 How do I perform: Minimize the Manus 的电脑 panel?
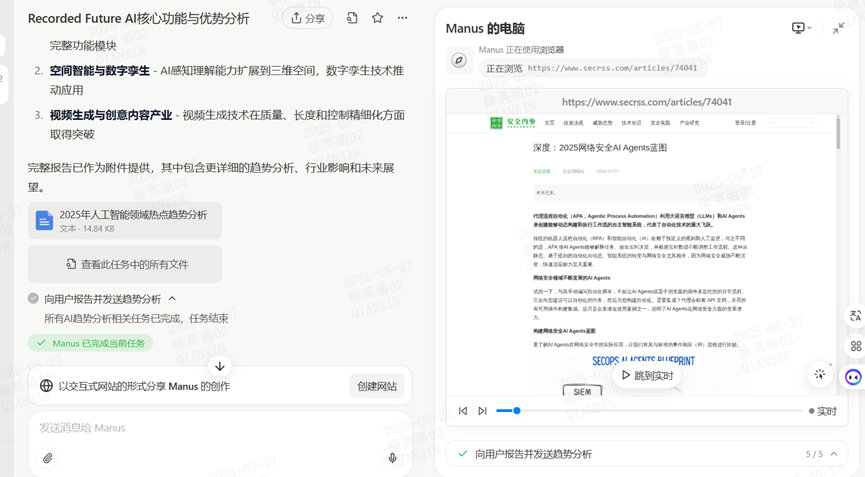coord(838,28)
